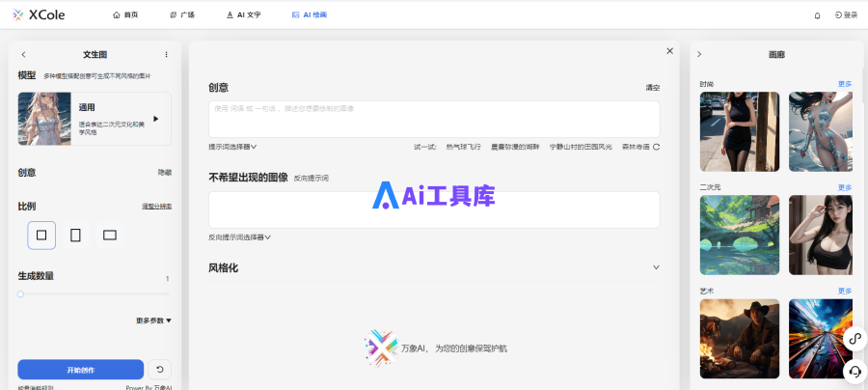Close the center prompt dialog
The width and height of the screenshot is (868, 390).
670,51
